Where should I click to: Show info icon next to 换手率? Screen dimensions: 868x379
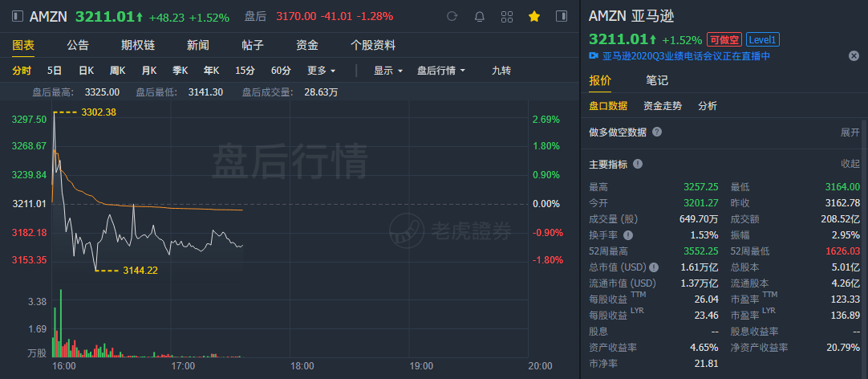628,235
